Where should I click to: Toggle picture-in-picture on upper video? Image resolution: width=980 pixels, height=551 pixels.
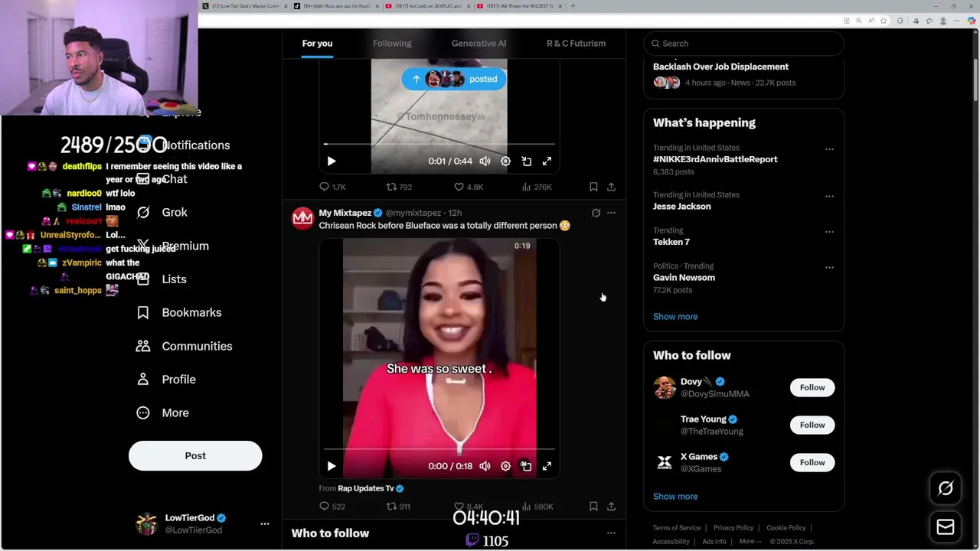pos(526,161)
